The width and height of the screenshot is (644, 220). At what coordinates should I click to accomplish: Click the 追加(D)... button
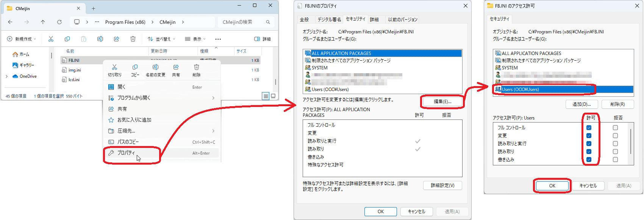tap(581, 104)
